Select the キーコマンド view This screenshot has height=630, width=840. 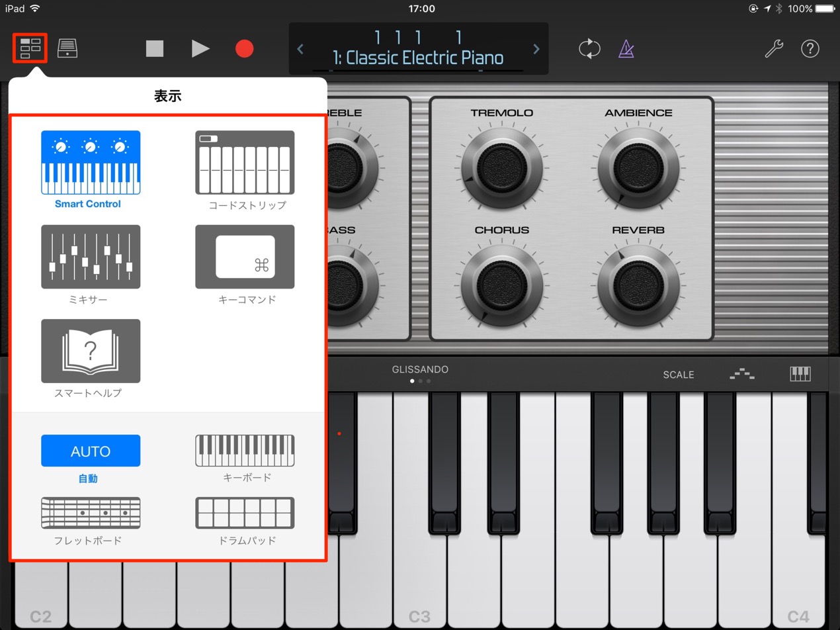tap(245, 264)
